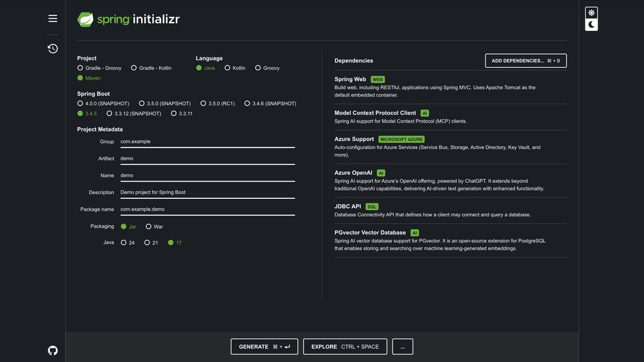
Task: Edit the Package name field
Action: click(x=208, y=209)
